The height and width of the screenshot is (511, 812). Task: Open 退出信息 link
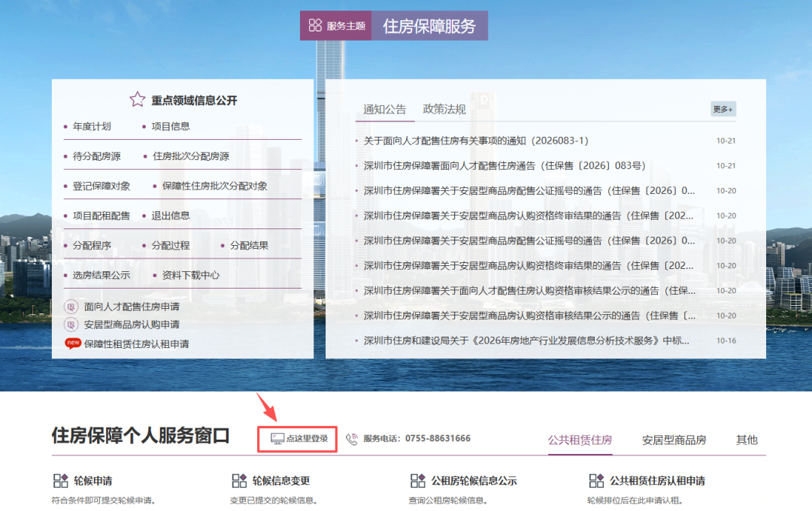[171, 216]
